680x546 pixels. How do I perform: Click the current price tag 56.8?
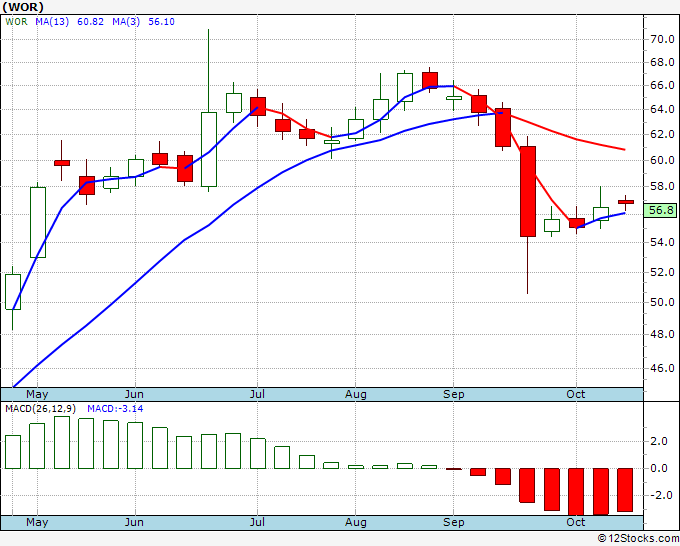[661, 210]
